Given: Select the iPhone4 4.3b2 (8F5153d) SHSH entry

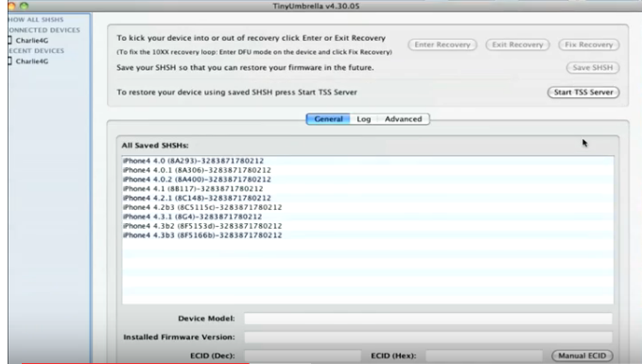Looking at the screenshot, I should pos(368,226).
